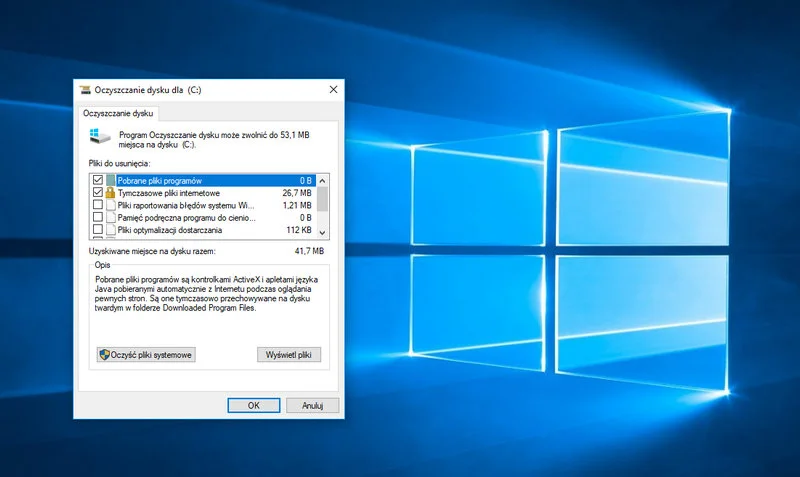The height and width of the screenshot is (477, 800).
Task: Click the file icon for Pamięć podręczna programu
Action: (111, 217)
